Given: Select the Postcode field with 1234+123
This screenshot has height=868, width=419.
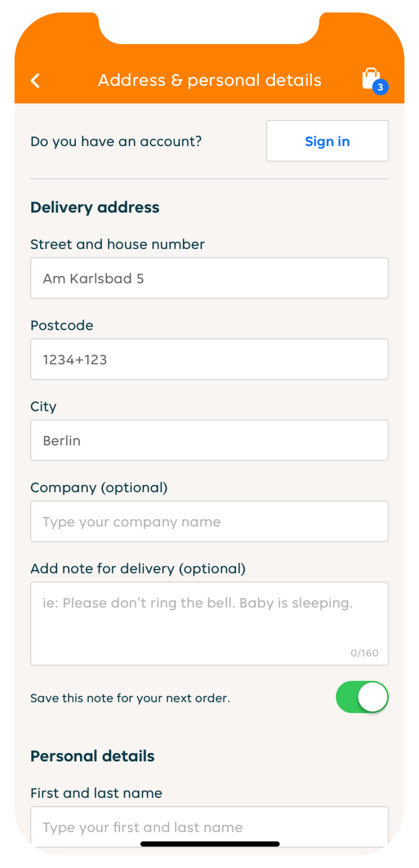Looking at the screenshot, I should [209, 359].
